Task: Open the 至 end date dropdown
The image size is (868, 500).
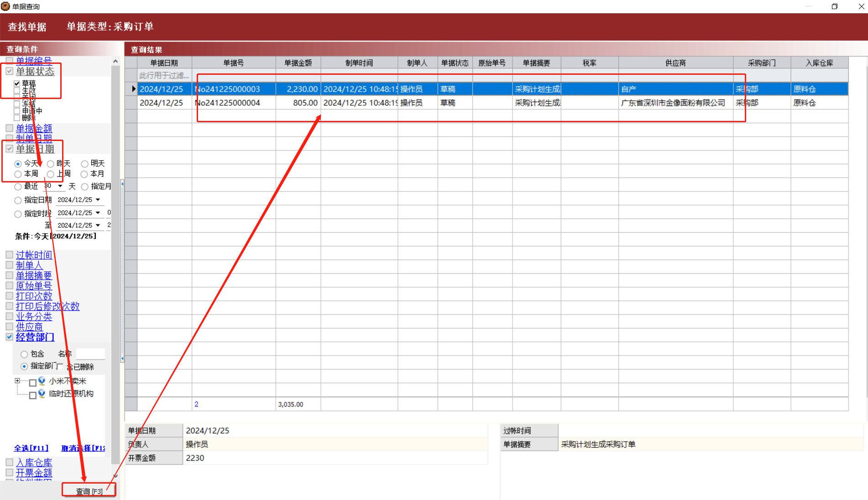Action: tap(98, 225)
